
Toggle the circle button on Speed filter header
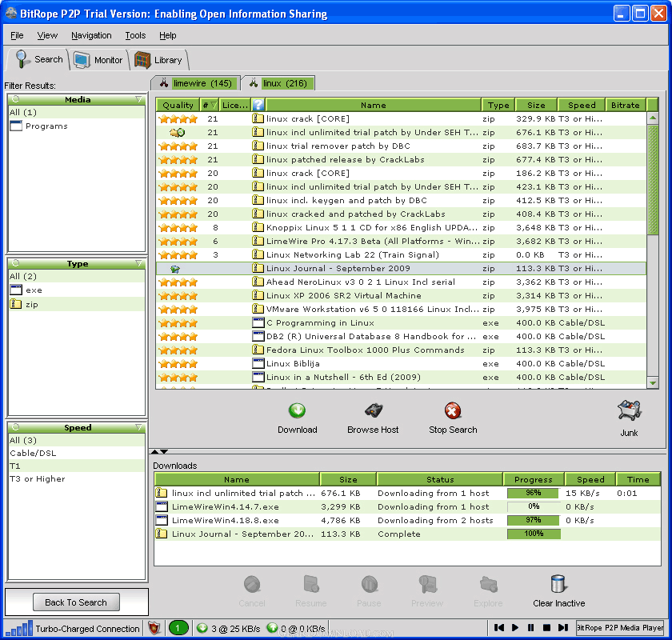[x=16, y=427]
